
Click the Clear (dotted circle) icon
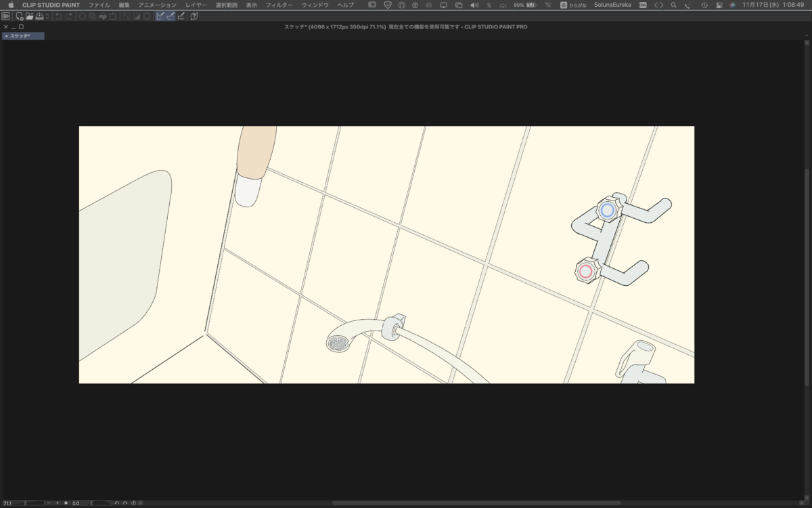pos(83,16)
